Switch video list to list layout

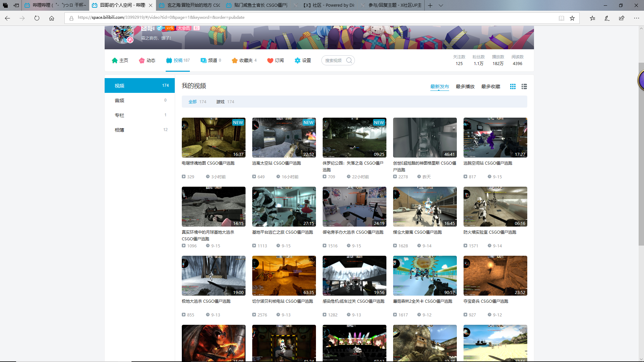(524, 86)
